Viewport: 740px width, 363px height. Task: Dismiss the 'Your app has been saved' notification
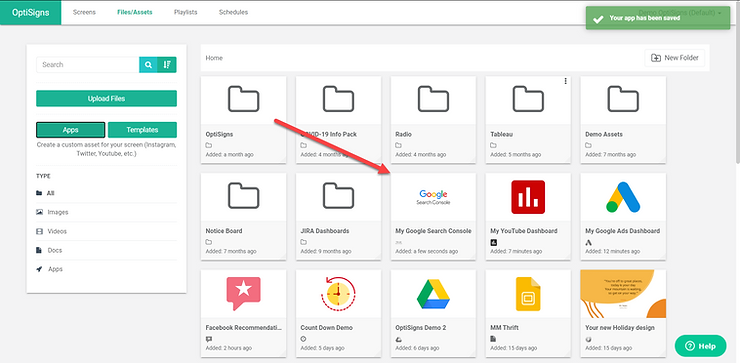[659, 18]
